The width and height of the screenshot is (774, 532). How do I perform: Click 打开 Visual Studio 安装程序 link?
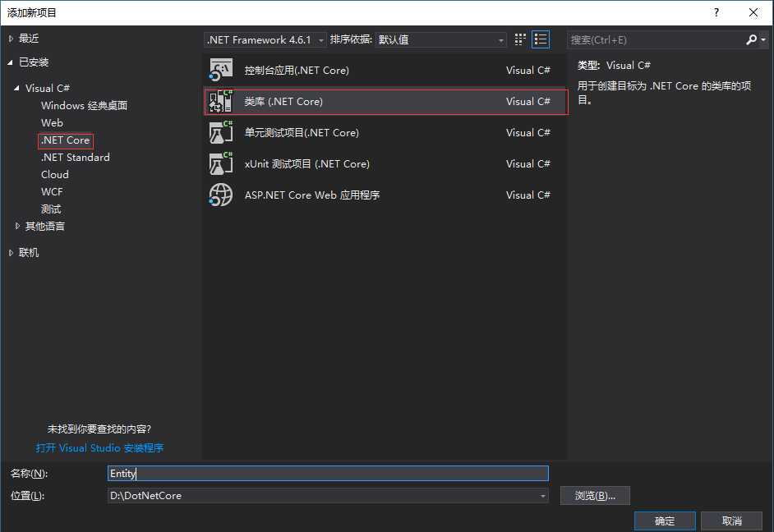(99, 447)
